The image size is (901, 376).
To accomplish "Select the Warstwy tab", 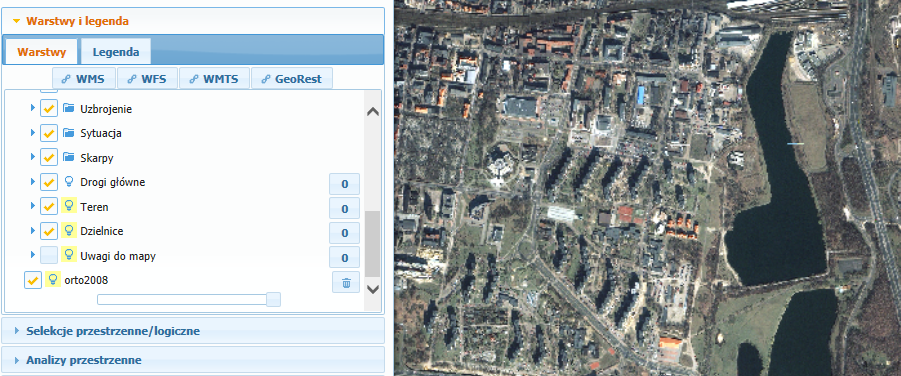I will pos(41,52).
